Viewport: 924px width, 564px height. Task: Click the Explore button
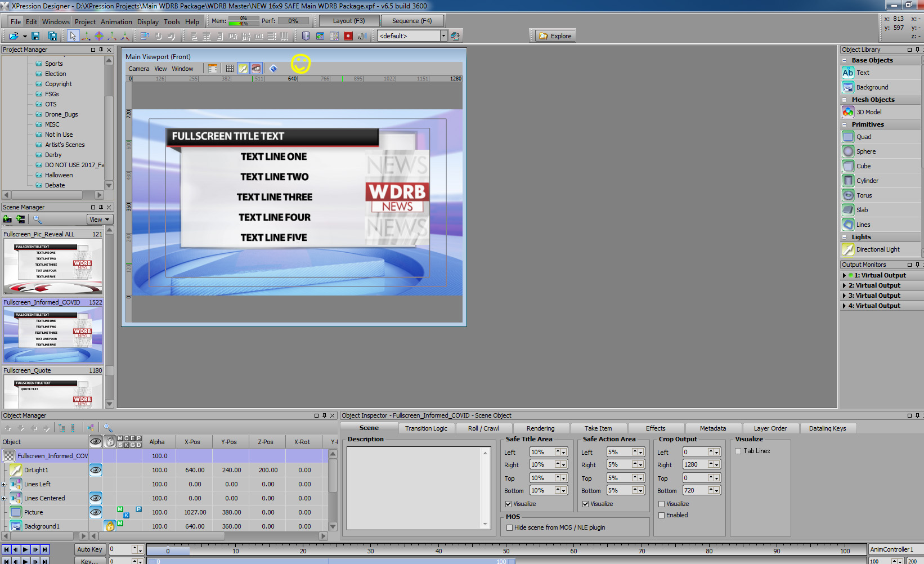[x=555, y=36]
